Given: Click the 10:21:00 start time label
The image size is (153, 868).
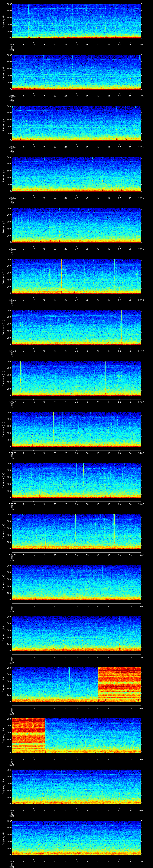Looking at the screenshot, I should (x=12, y=402).
